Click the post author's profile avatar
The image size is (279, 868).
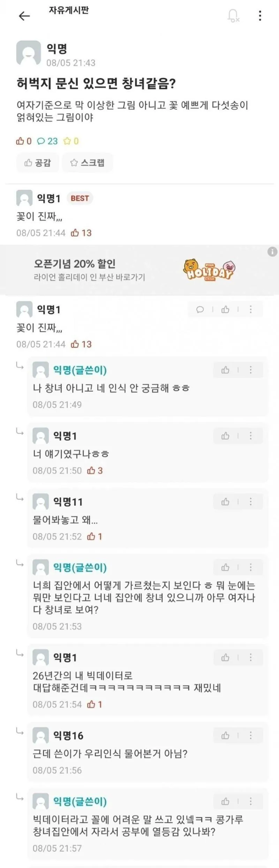coord(29,53)
